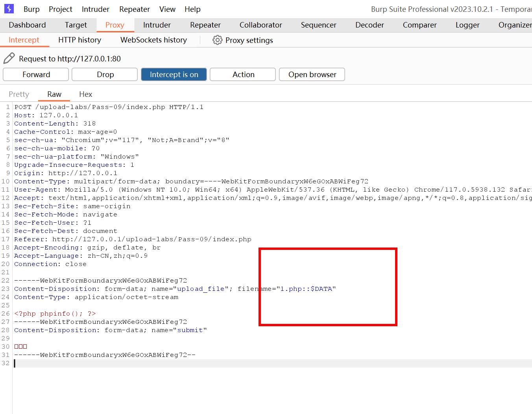Switch to the Target tab
Image resolution: width=532 pixels, height=414 pixels.
[x=76, y=25]
